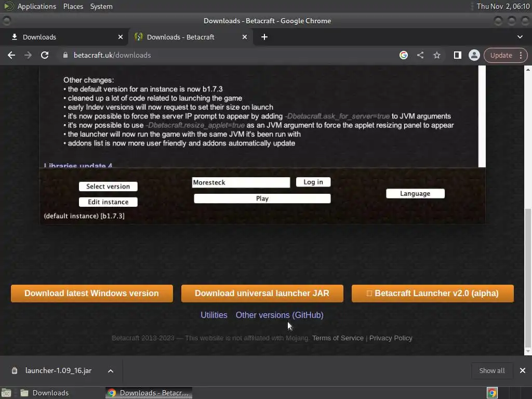Click the page scrollbar down arrow
Screen dimensions: 532x399
point(528,352)
